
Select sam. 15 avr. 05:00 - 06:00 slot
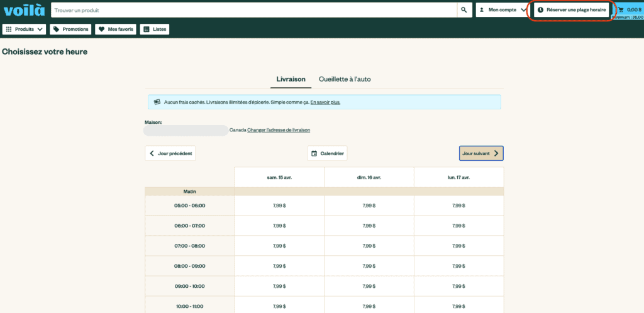click(x=279, y=206)
